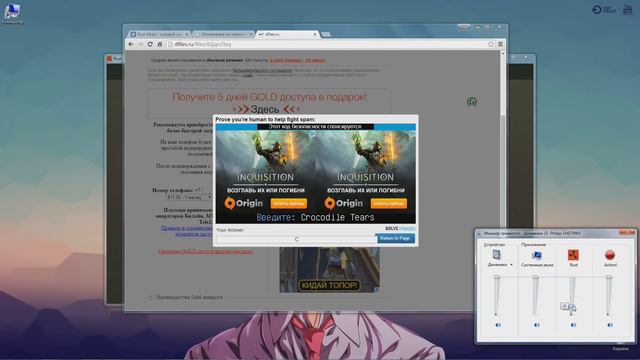Click the Action! app icon in mixer

[x=610, y=255]
